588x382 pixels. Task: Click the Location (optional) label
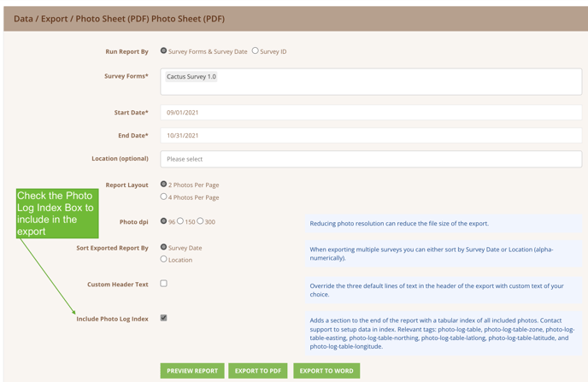120,159
